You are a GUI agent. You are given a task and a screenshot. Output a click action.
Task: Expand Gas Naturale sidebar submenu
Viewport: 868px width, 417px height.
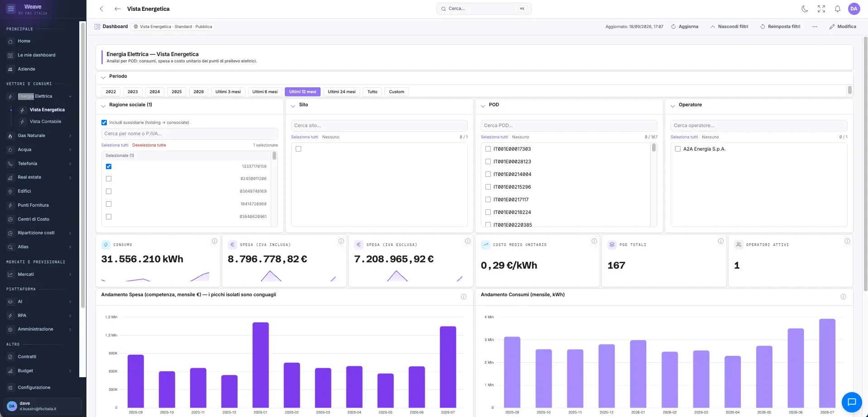pyautogui.click(x=70, y=136)
